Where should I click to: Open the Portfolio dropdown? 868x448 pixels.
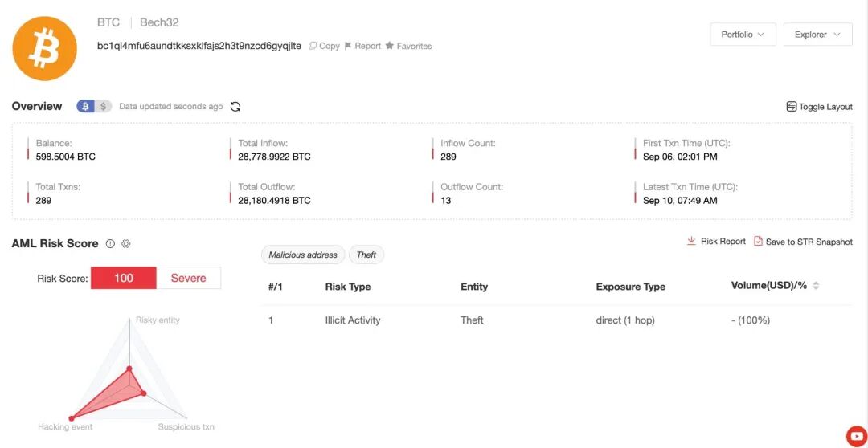[743, 35]
